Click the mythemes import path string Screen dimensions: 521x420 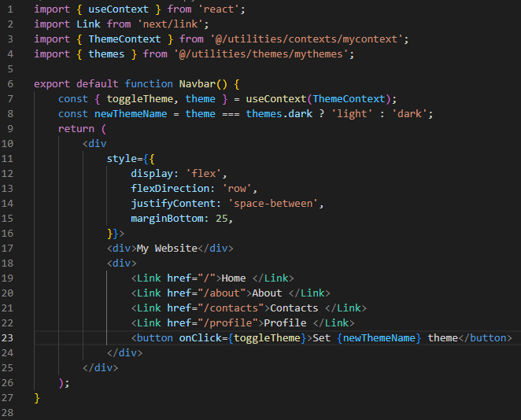(264, 53)
